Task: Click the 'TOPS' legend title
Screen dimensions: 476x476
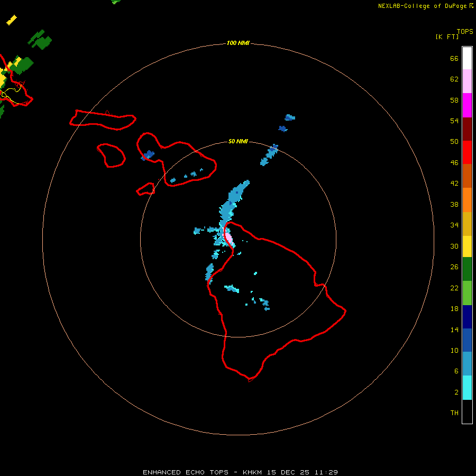Action: [x=465, y=31]
